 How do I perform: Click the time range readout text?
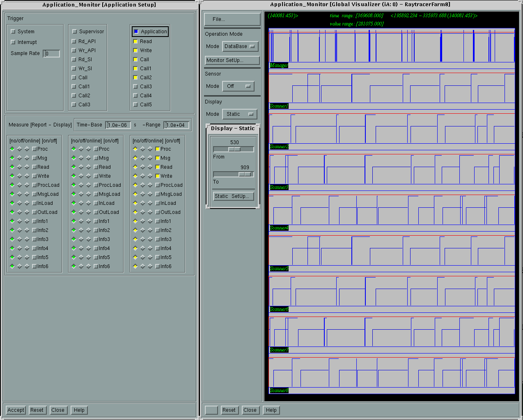[356, 16]
